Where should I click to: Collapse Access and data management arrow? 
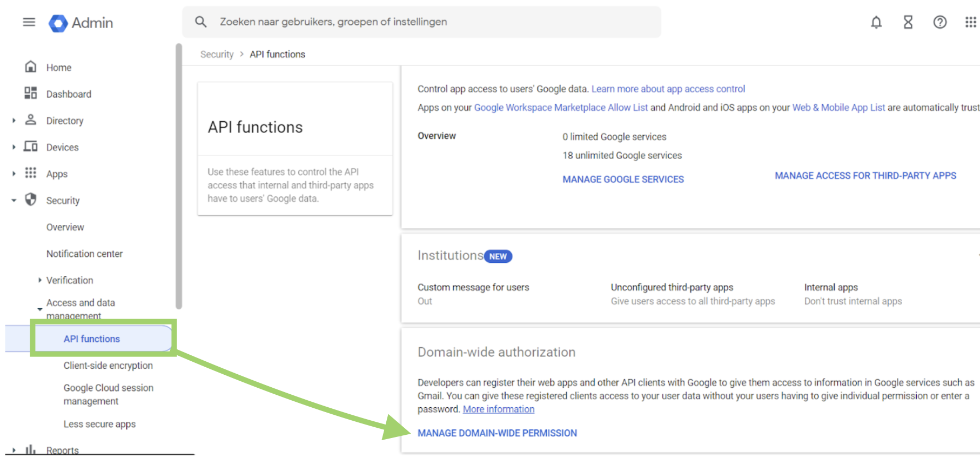click(39, 309)
